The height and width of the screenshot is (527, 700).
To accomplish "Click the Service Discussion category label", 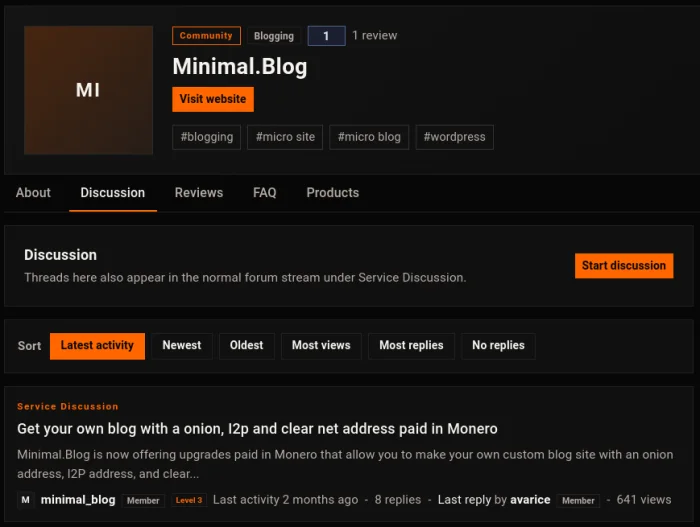I will click(x=68, y=406).
